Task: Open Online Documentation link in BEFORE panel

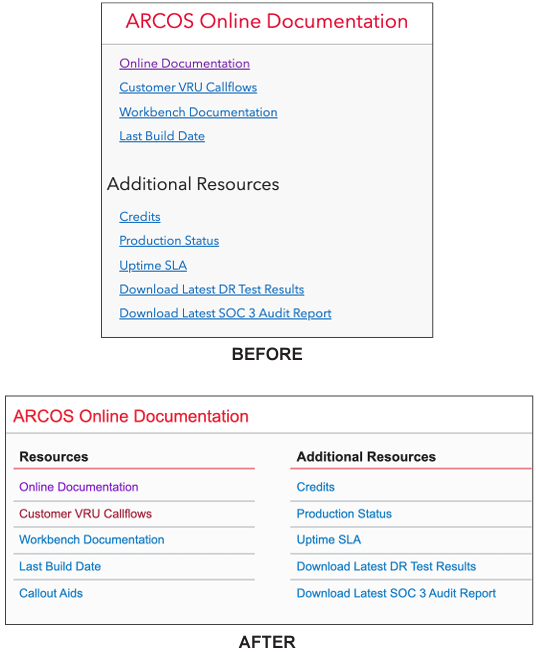Action: tap(184, 64)
